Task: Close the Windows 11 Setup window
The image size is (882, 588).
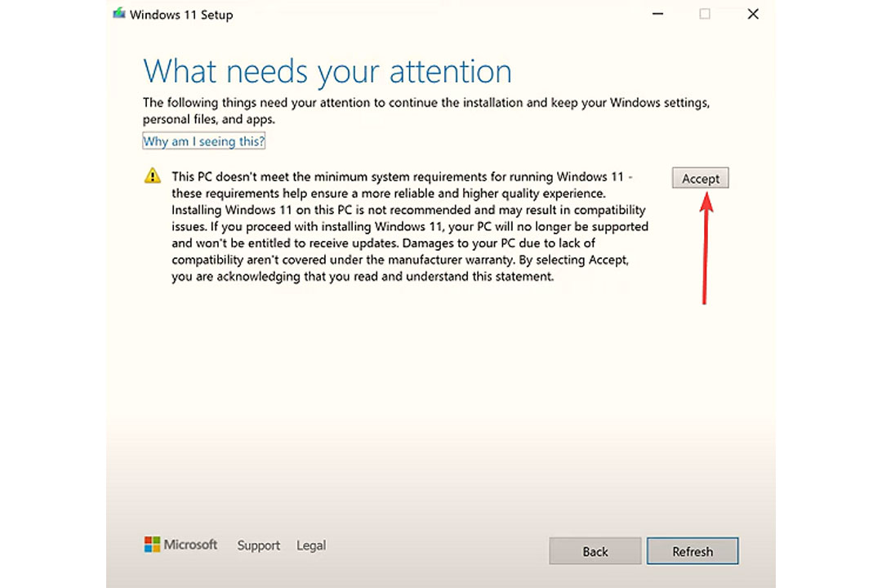Action: (753, 14)
